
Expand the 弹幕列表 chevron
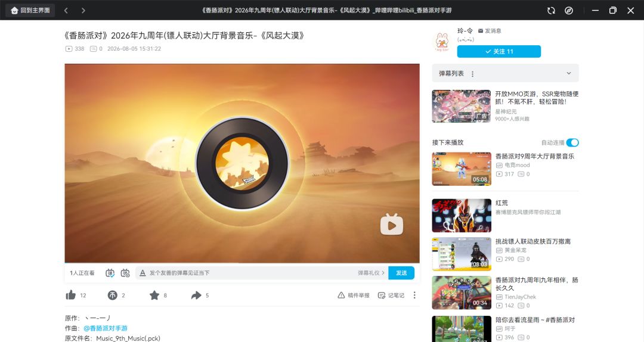[x=569, y=73]
